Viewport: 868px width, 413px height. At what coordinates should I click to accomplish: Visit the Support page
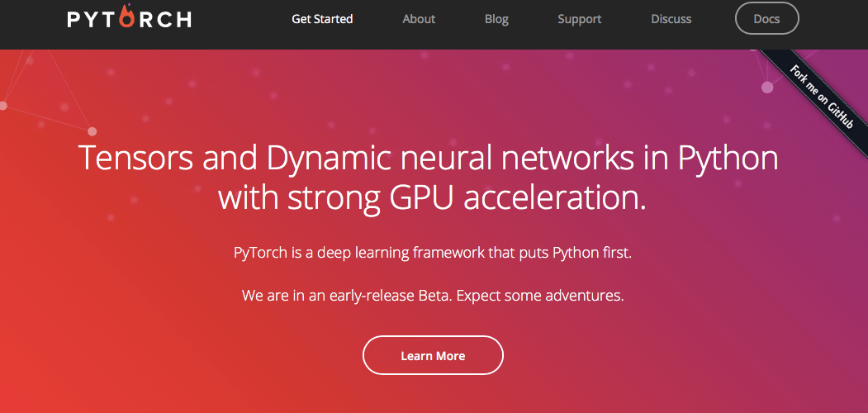(x=580, y=19)
